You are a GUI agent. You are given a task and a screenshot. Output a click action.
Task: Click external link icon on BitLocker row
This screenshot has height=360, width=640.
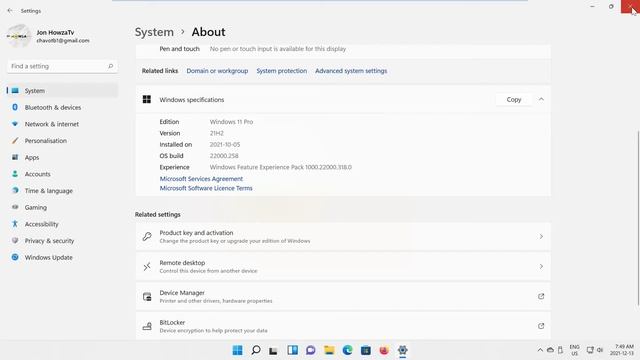point(541,326)
